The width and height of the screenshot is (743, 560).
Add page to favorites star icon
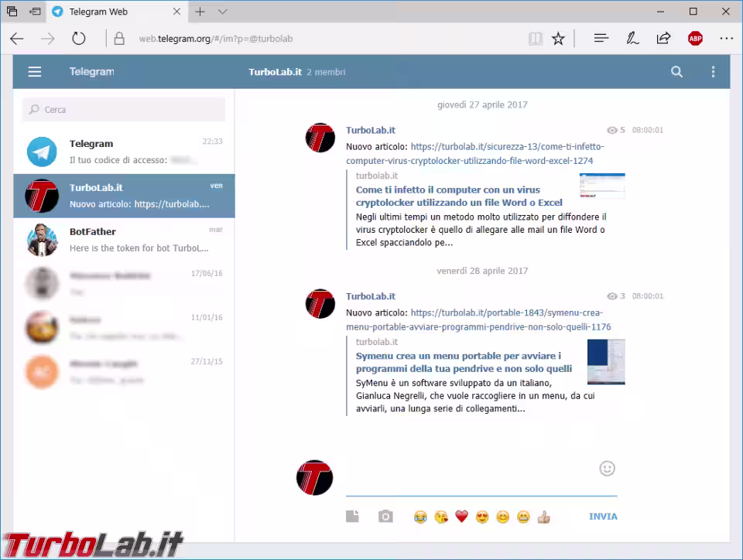(x=558, y=39)
